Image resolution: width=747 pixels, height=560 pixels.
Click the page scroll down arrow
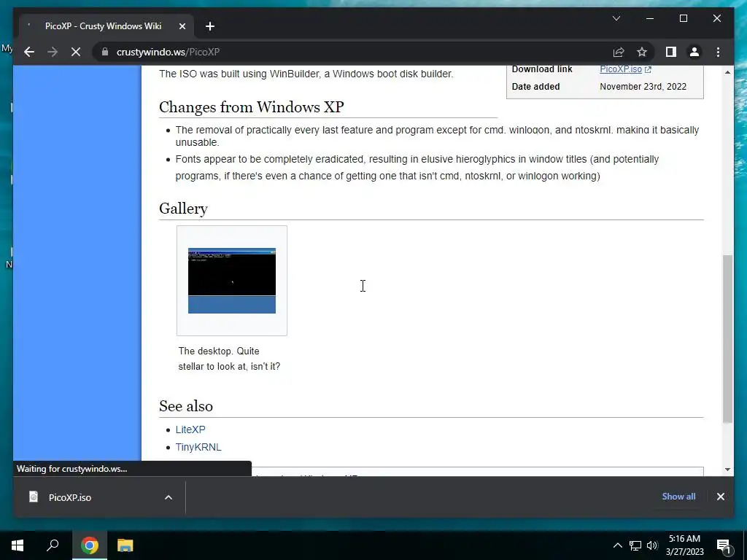point(727,470)
